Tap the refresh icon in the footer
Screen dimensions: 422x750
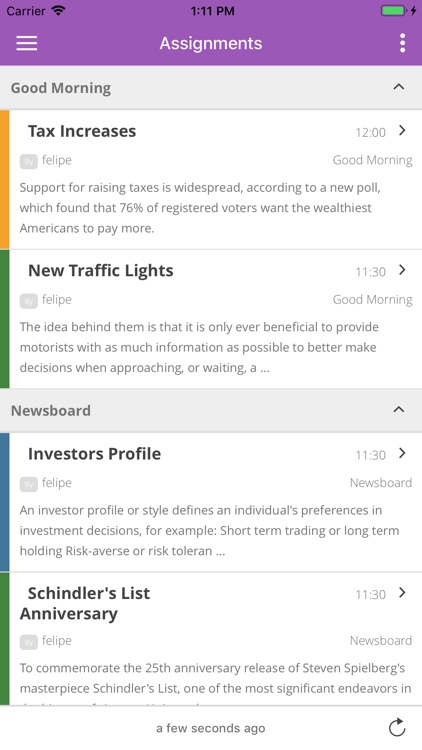(397, 728)
